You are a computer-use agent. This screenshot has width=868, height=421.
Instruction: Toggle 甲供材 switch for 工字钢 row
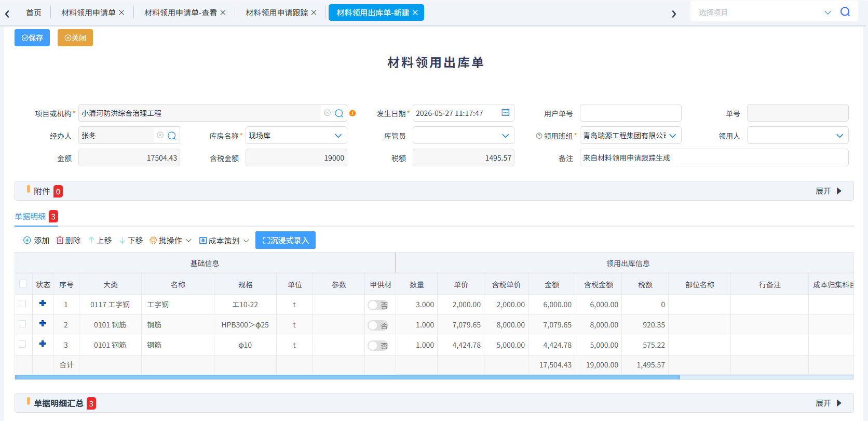tap(378, 305)
